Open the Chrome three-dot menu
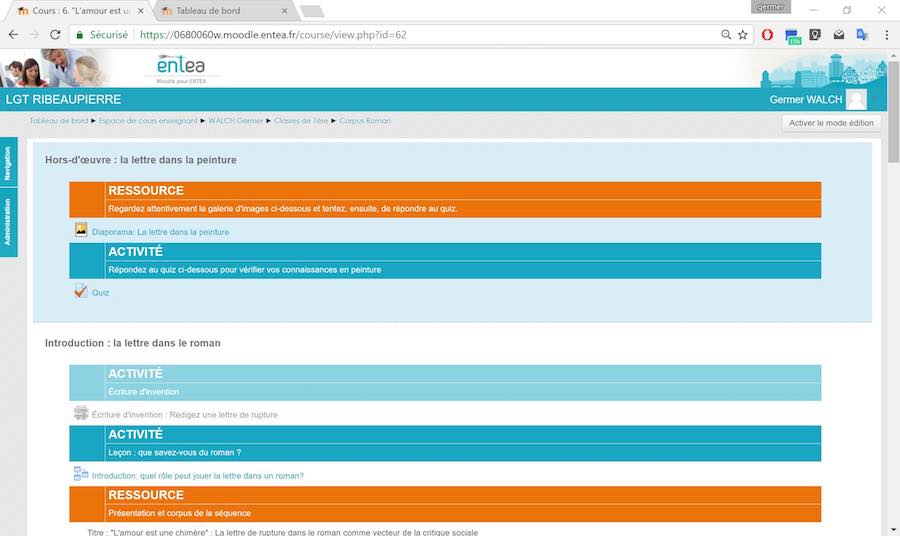 887,35
